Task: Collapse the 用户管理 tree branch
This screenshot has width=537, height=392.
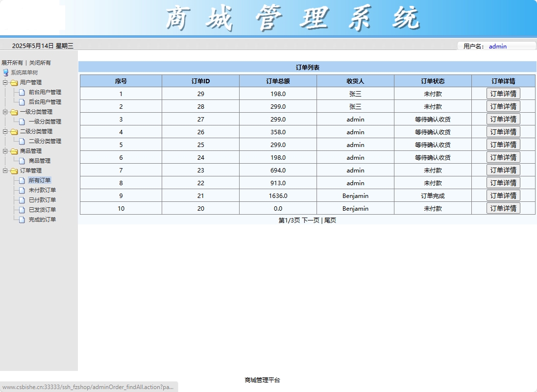Action: pos(4,81)
